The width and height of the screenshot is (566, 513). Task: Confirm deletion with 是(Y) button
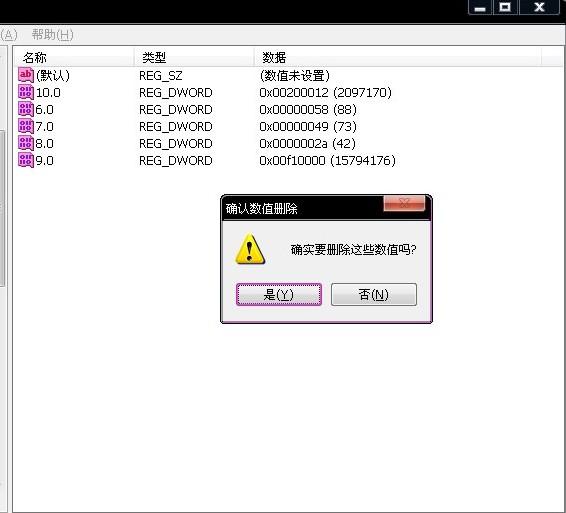(279, 295)
